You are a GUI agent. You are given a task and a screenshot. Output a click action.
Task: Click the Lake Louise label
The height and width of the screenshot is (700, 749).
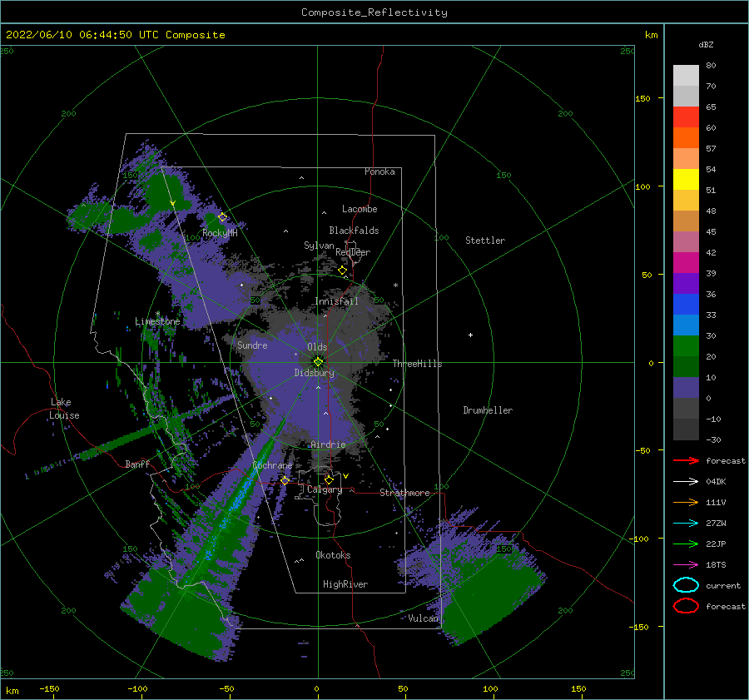64,409
